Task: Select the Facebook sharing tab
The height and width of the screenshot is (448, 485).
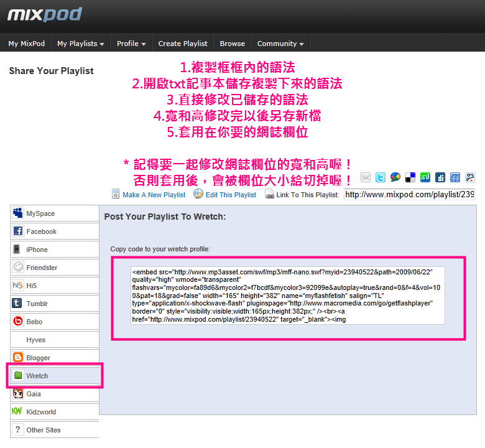Action: click(x=55, y=231)
